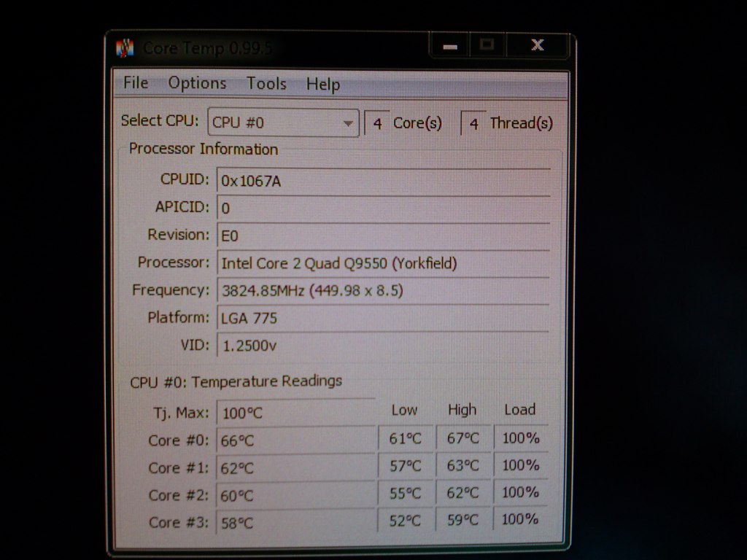Click the disabled maximize button
747x560 pixels.
(487, 45)
